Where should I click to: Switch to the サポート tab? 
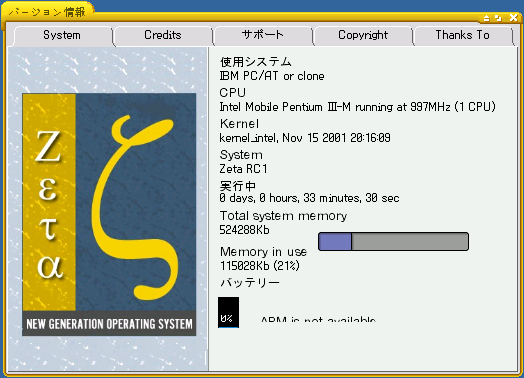[x=263, y=35]
